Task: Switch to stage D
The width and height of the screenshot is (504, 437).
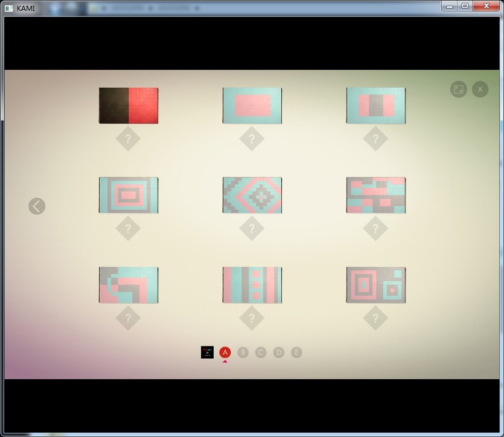Action: pyautogui.click(x=278, y=352)
